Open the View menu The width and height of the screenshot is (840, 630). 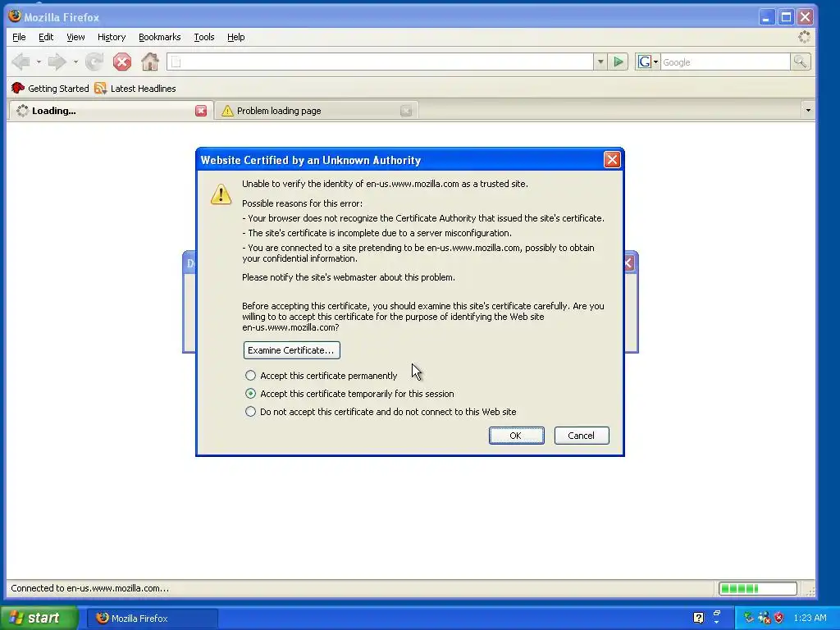[75, 37]
